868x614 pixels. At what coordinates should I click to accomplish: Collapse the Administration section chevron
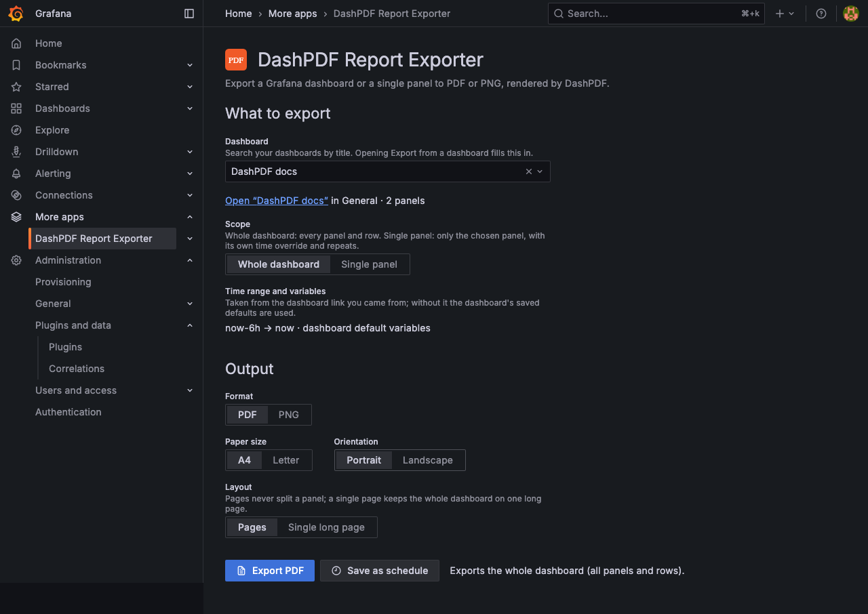[x=190, y=260]
